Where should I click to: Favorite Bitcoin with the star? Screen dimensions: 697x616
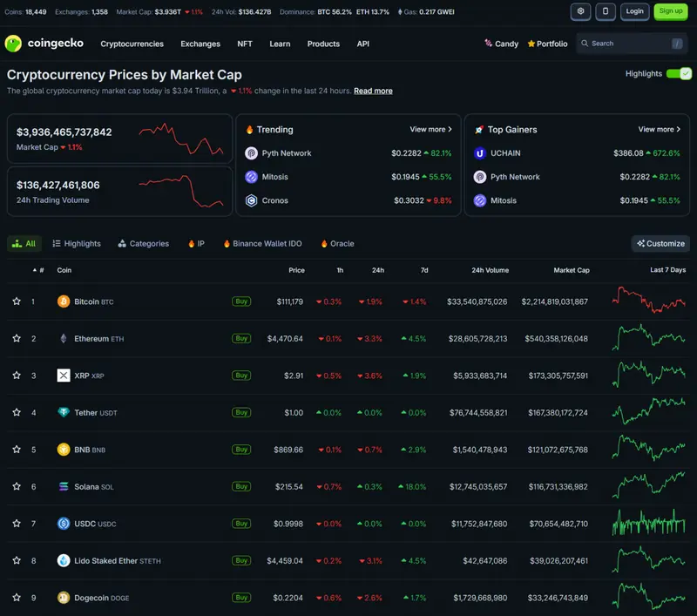click(x=17, y=301)
